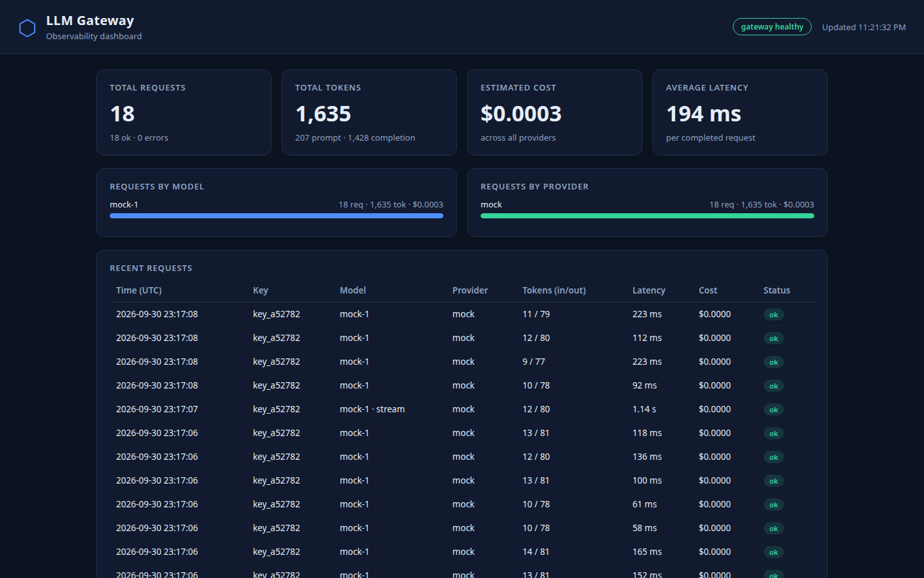Click the Average Latency value 194 ms
This screenshot has width=924, height=578.
point(703,114)
